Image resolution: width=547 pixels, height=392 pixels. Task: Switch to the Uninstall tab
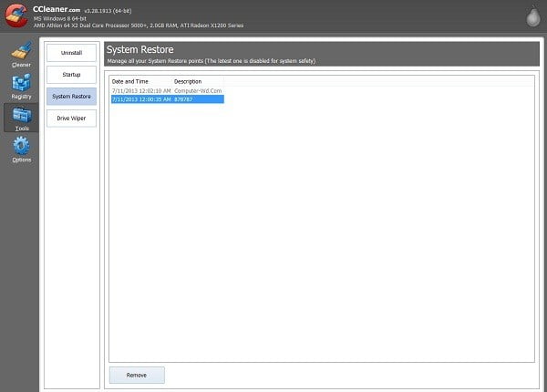coord(71,53)
